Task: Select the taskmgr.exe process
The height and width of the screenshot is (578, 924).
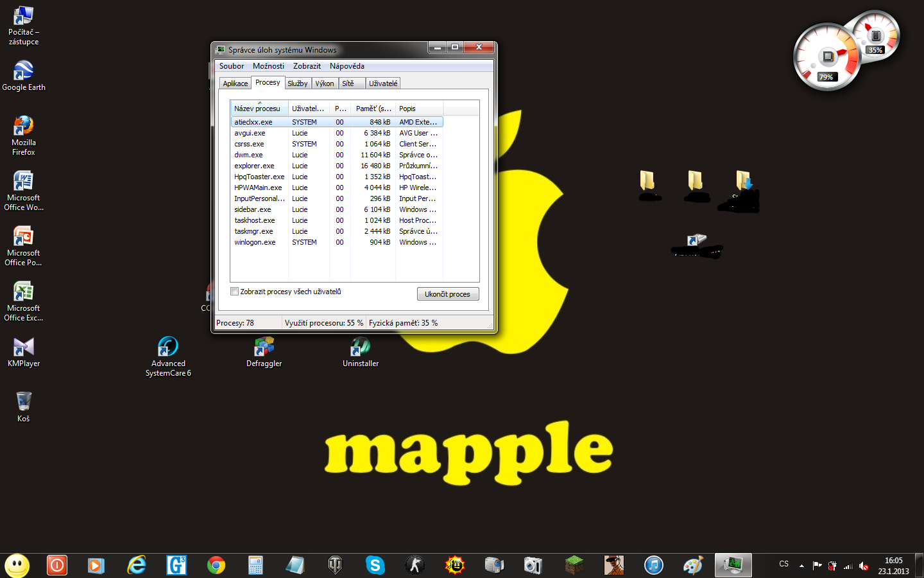Action: tap(336, 231)
